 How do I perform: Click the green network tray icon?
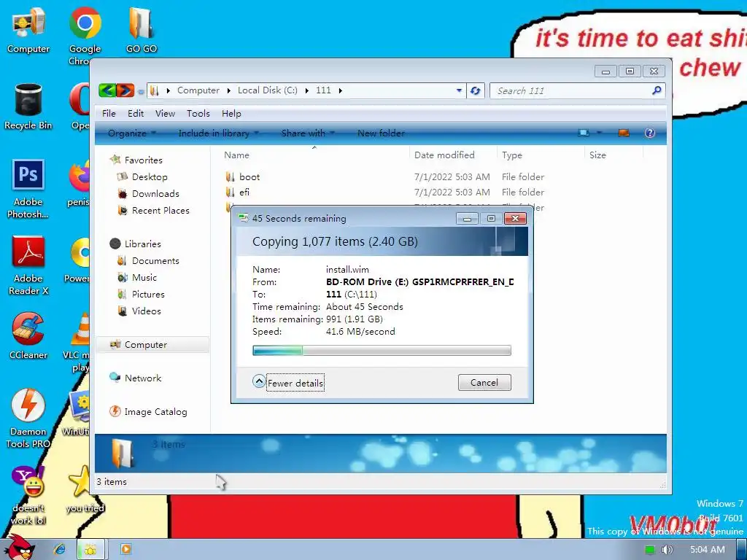pos(650,550)
